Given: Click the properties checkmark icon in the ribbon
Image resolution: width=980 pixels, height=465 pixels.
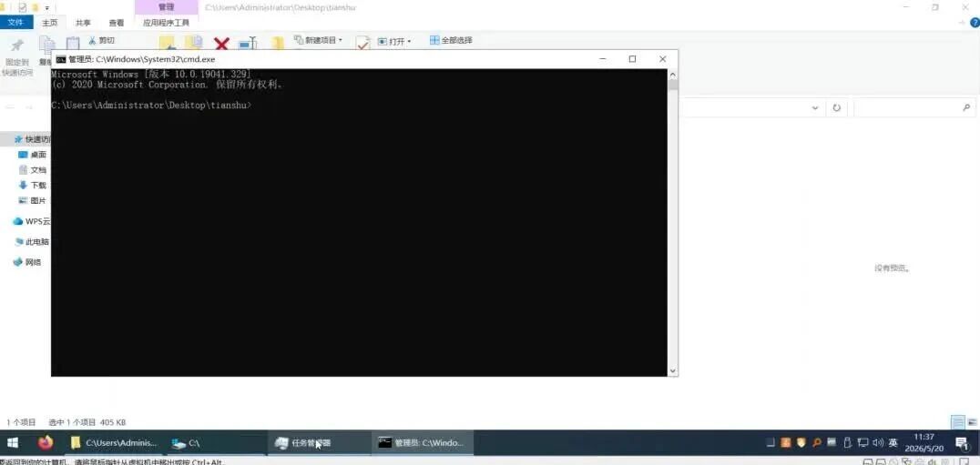Looking at the screenshot, I should click(x=362, y=43).
